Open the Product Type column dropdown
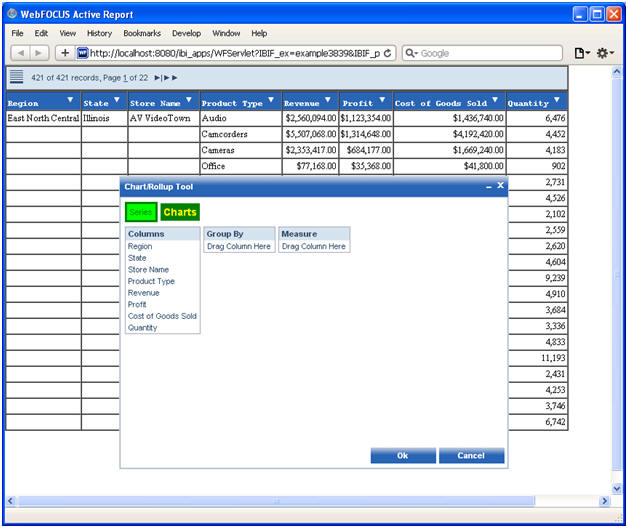Screen dimensions: 628x528 click(271, 99)
